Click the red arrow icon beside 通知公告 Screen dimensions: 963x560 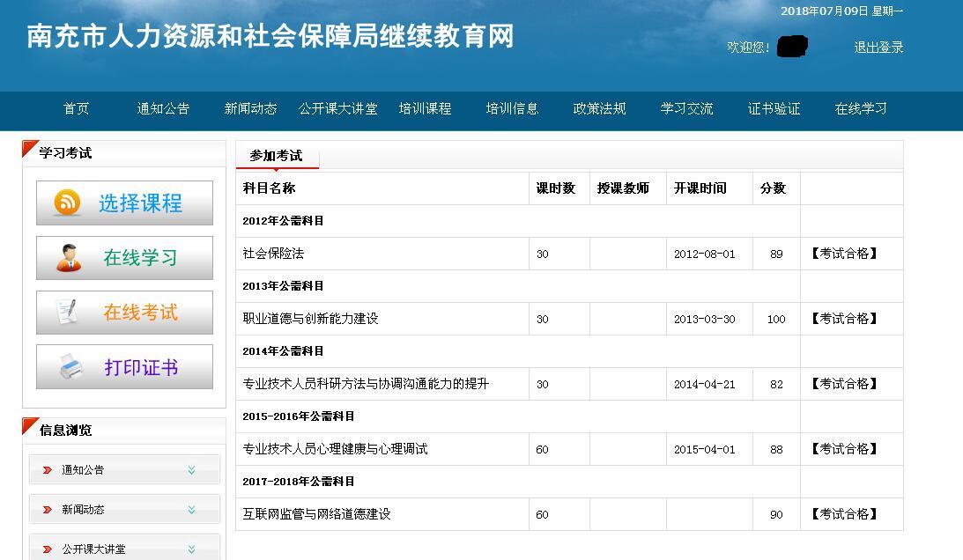(x=48, y=470)
